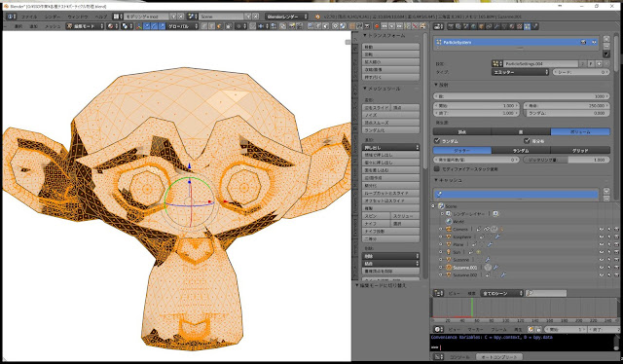
Task: Select the scale manipulator icon
Action: 162,26
